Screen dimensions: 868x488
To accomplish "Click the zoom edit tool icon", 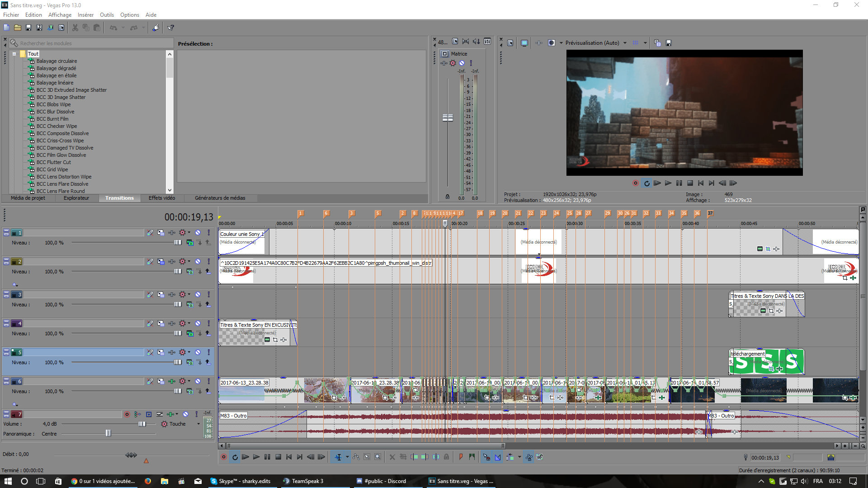I will (378, 457).
